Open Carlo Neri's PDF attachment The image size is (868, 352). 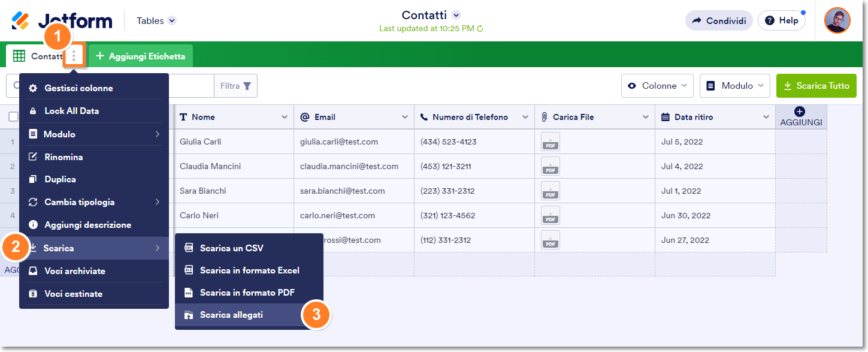[x=551, y=215]
